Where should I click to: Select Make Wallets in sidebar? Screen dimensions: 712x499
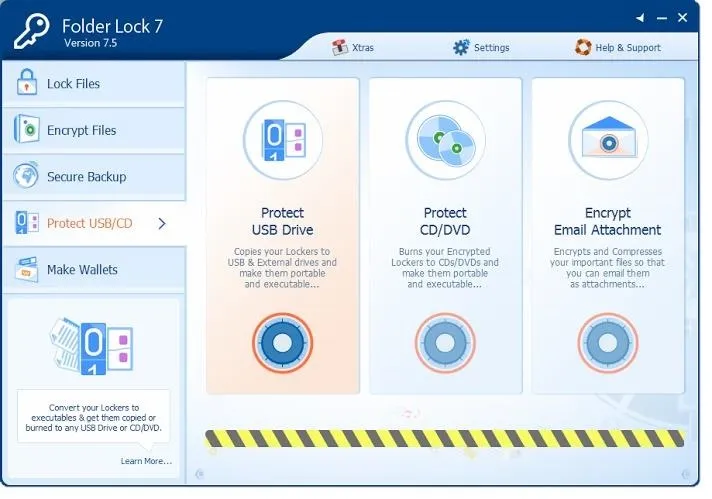tap(94, 270)
